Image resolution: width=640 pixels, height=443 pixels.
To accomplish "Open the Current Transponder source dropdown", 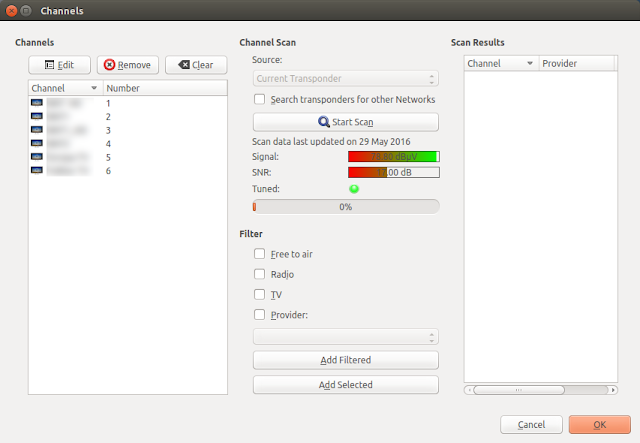I will (x=346, y=78).
